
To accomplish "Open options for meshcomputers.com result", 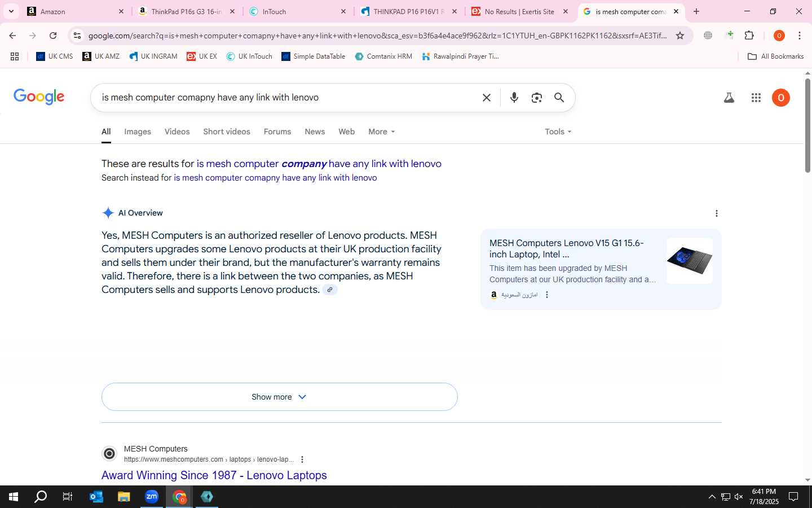I will (x=302, y=459).
